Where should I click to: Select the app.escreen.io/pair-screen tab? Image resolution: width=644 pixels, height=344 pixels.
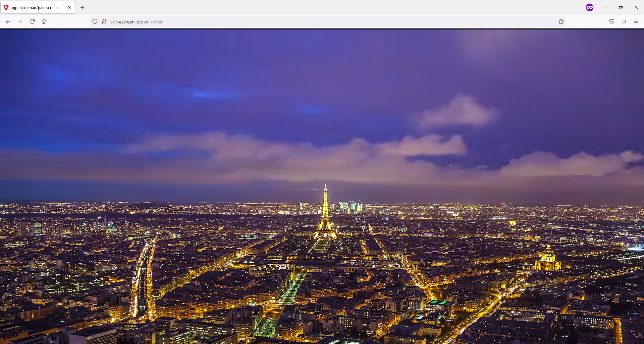click(34, 7)
